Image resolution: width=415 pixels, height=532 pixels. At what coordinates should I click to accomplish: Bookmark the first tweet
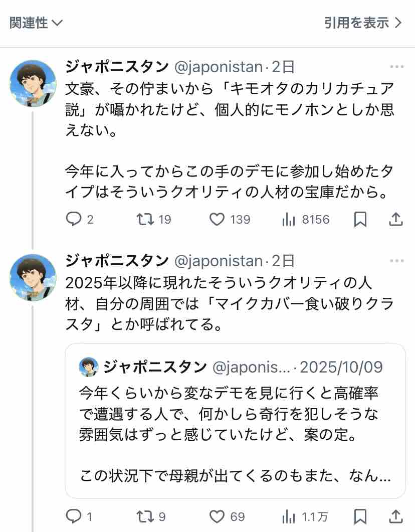tap(360, 219)
